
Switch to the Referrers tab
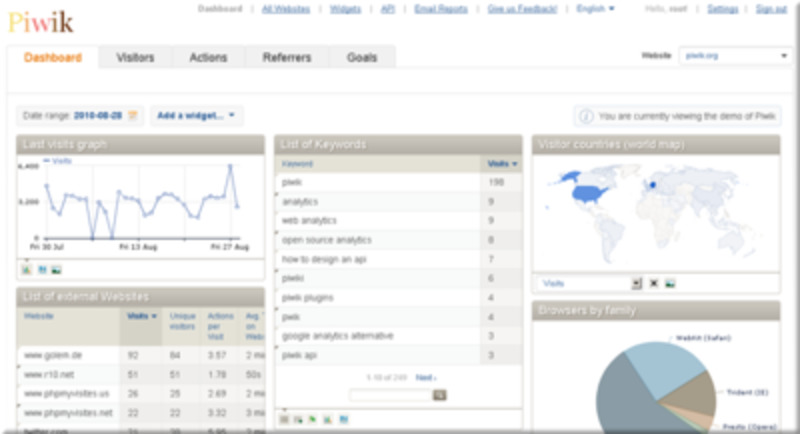tap(287, 57)
